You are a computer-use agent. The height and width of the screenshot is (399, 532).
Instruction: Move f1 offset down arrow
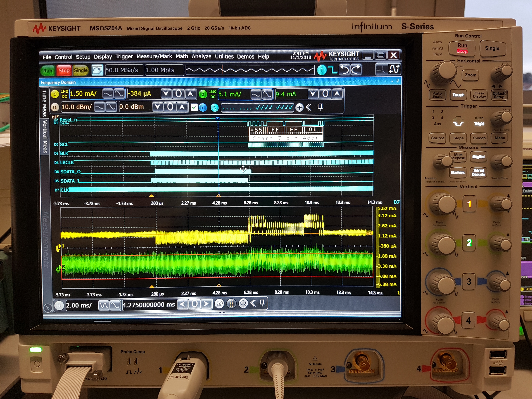158,107
